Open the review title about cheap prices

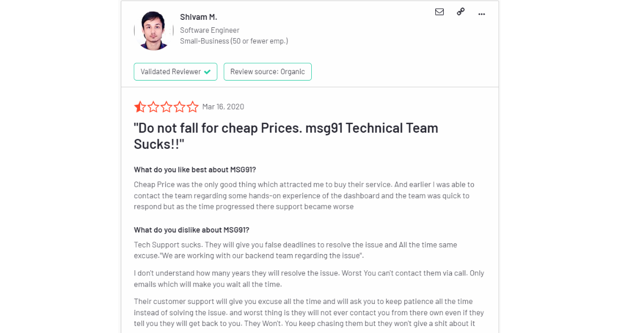tap(286, 136)
